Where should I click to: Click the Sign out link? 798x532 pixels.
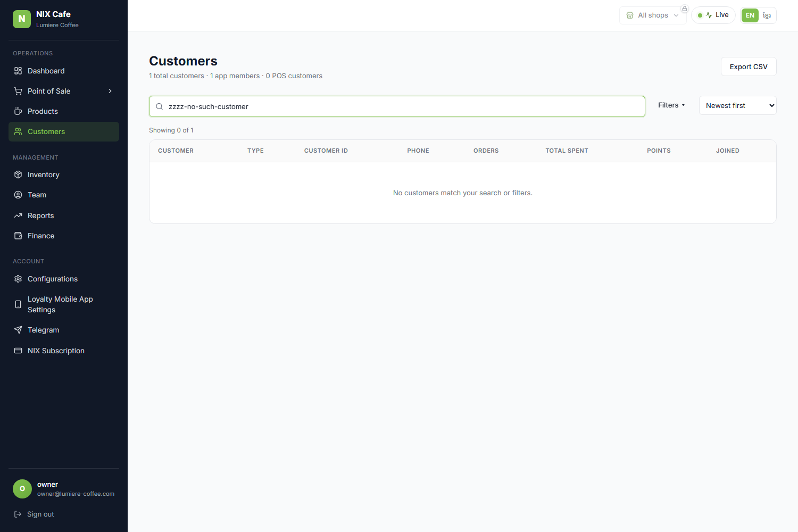(x=40, y=514)
